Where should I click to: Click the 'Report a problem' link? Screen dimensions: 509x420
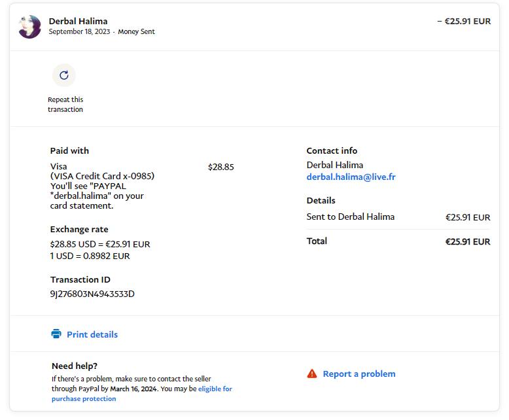(359, 374)
